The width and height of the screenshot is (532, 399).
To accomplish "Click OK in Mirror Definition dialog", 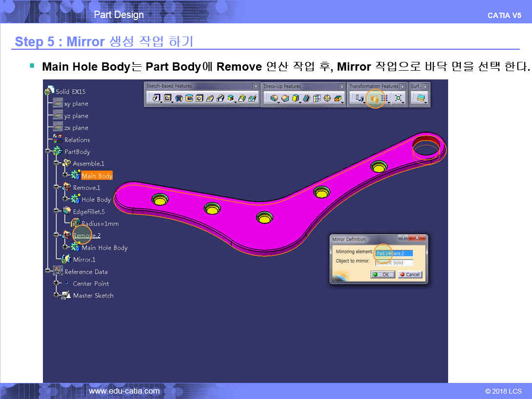I will click(x=382, y=274).
